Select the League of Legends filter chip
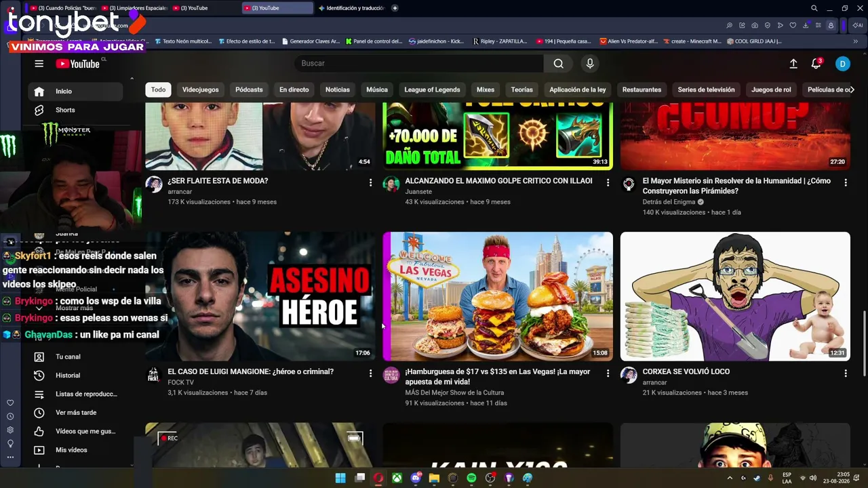Image resolution: width=868 pixels, height=488 pixels. coord(432,89)
